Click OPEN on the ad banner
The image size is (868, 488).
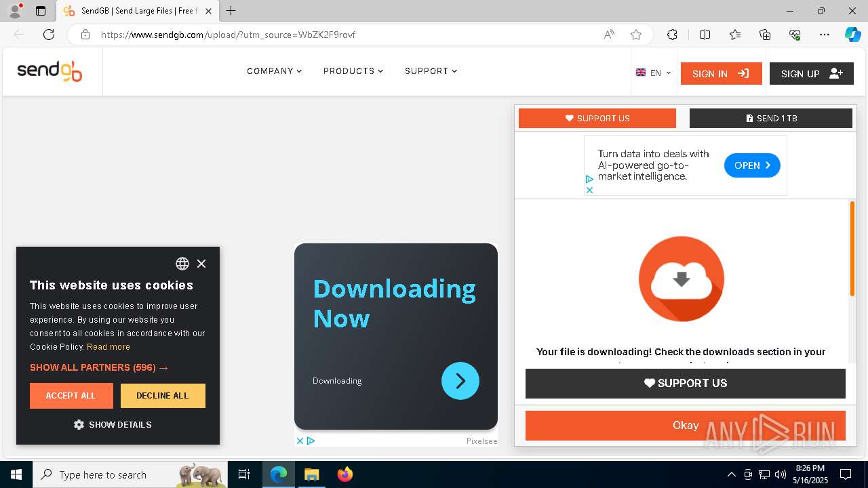pos(752,165)
